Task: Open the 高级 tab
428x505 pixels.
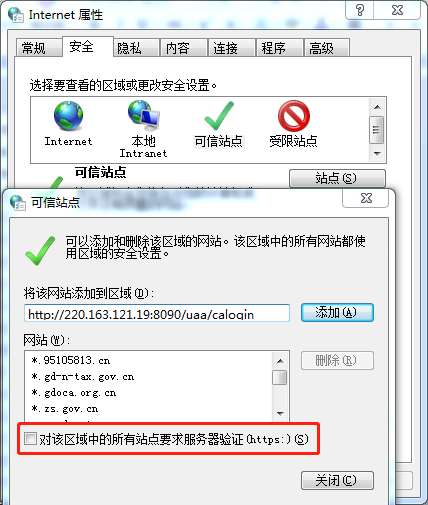Action: [321, 48]
